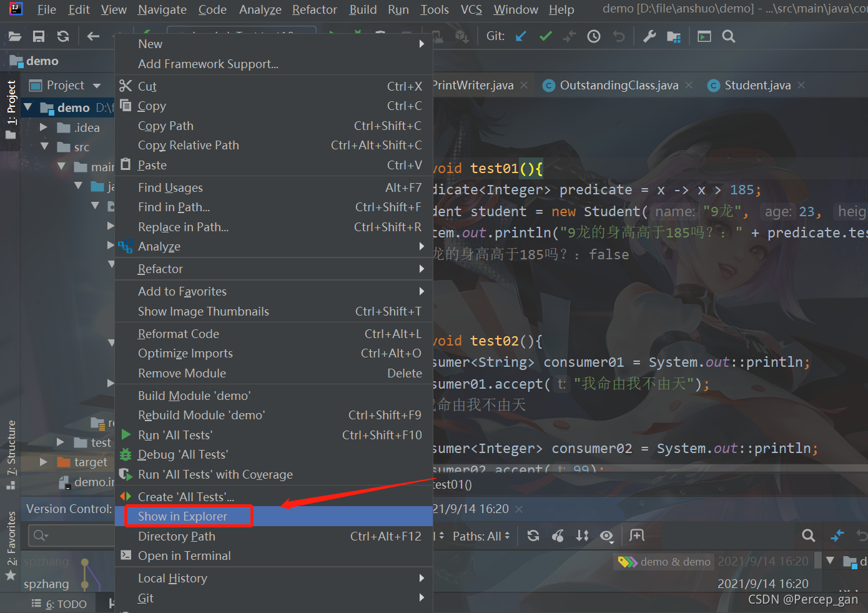Click Cherry-pick icon in Version Control log
Screen dimensions: 868x613
point(558,536)
